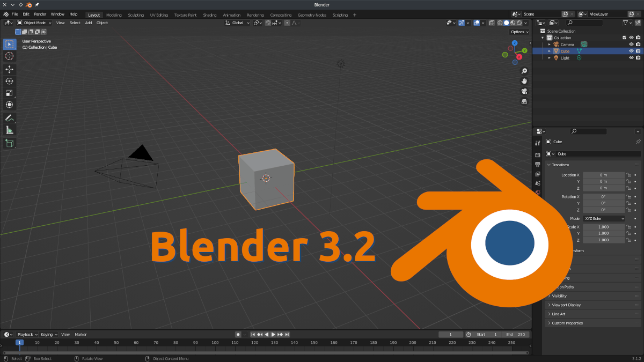Image resolution: width=644 pixels, height=362 pixels.
Task: Select the Add Cube tool
Action: (x=9, y=143)
